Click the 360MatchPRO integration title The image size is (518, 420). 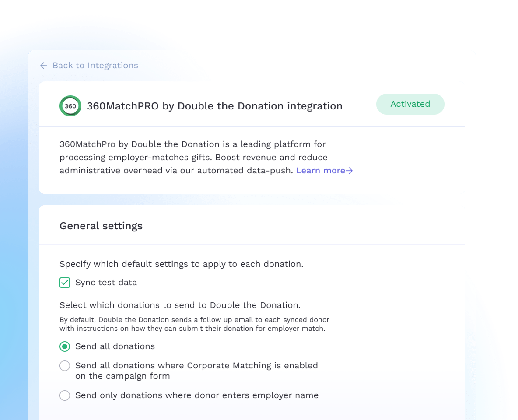pos(214,106)
